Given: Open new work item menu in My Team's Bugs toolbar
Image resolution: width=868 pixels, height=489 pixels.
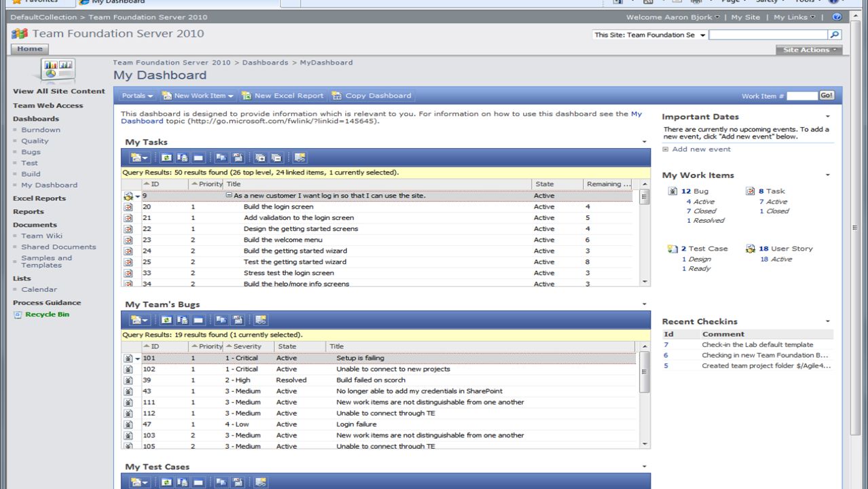Looking at the screenshot, I should tap(140, 320).
